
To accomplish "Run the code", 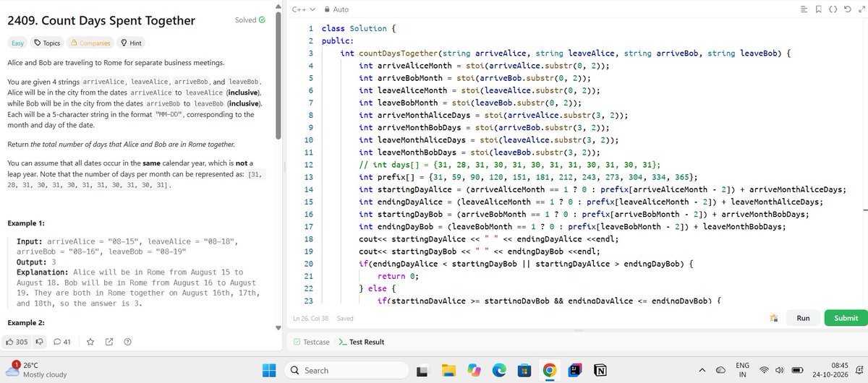I will tap(803, 318).
